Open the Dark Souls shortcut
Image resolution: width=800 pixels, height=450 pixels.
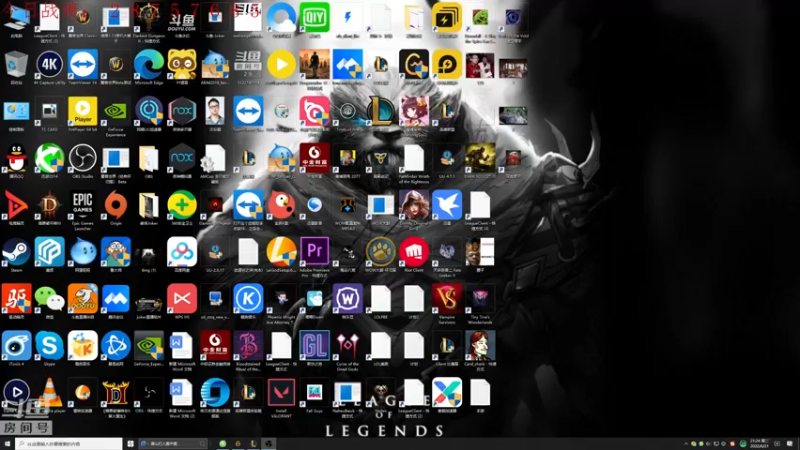pos(480,158)
